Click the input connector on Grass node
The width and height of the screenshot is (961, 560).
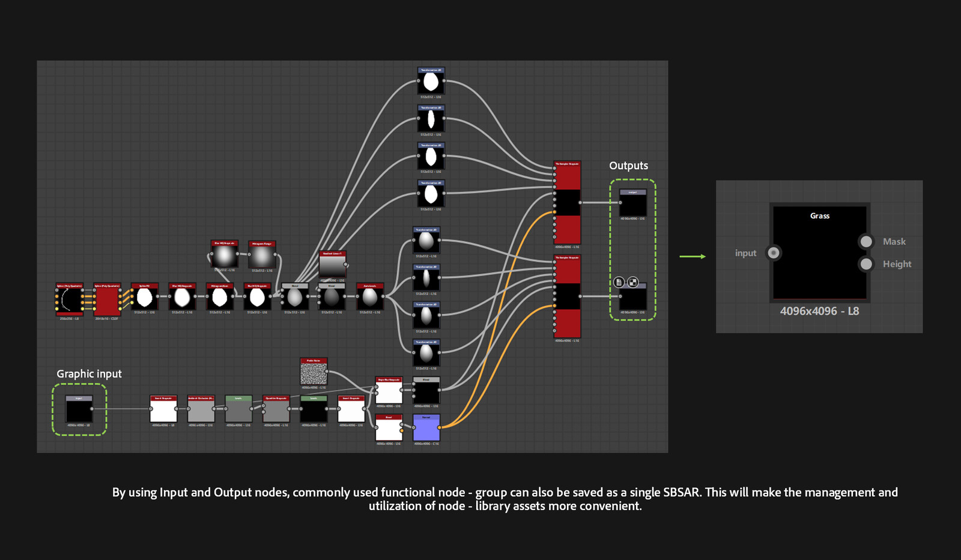point(774,253)
